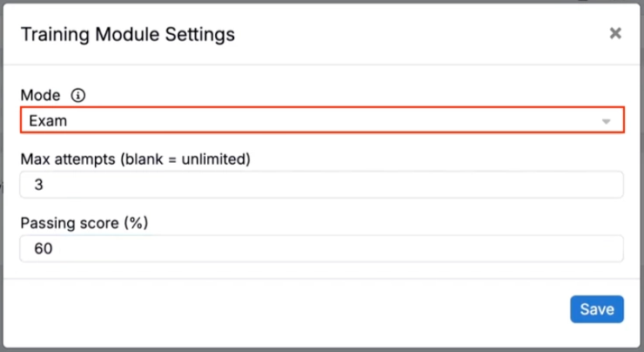
Task: Place cursor on the value 3
Action: [38, 185]
